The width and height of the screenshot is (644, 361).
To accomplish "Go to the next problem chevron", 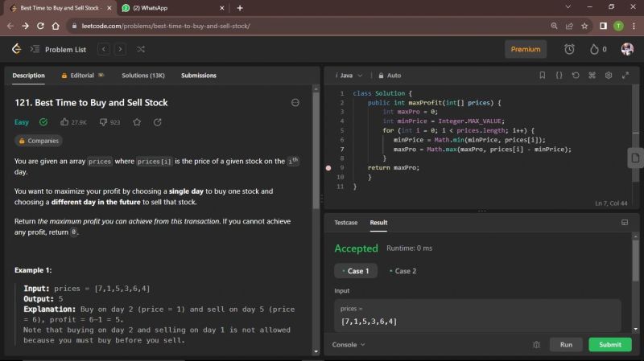I will click(x=120, y=49).
